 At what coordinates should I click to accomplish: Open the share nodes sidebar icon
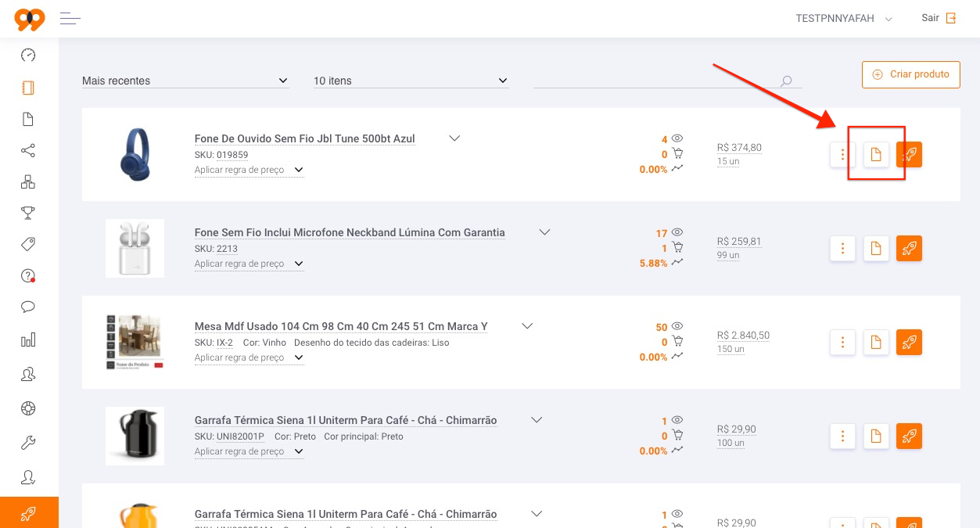tap(28, 151)
